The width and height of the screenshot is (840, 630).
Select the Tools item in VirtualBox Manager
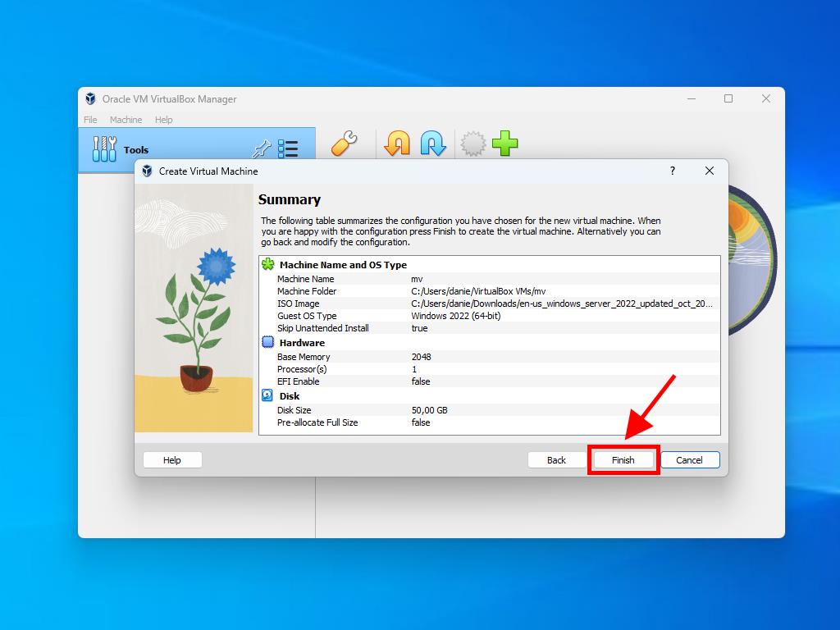tap(197, 149)
